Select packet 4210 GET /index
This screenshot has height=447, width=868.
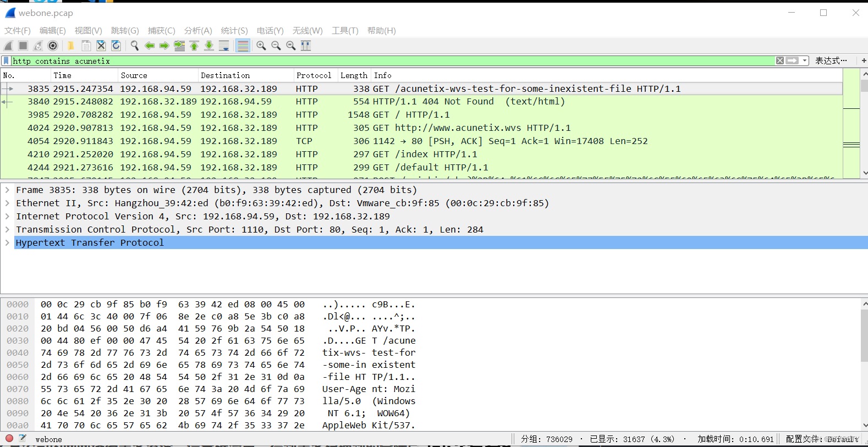(421, 154)
